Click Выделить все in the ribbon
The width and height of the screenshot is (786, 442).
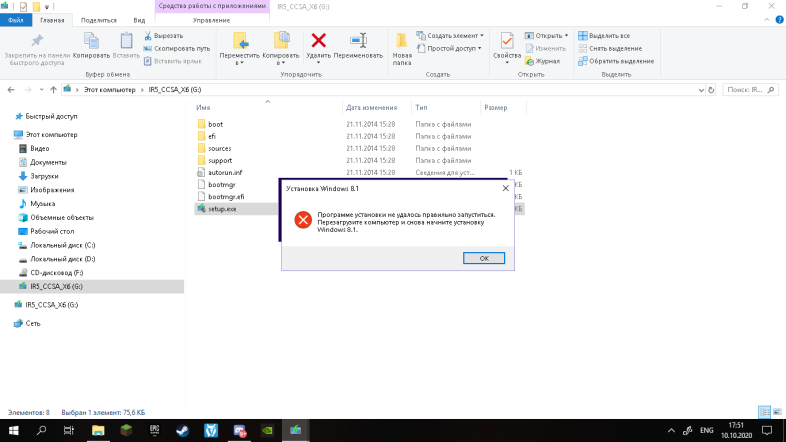point(604,36)
